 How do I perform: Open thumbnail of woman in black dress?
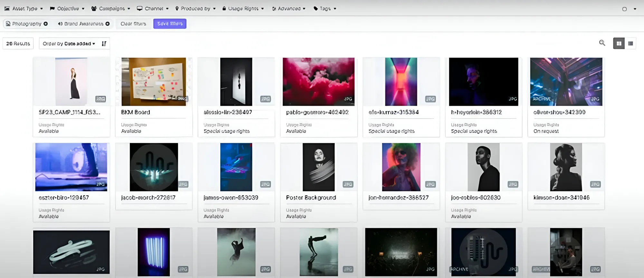point(71,82)
